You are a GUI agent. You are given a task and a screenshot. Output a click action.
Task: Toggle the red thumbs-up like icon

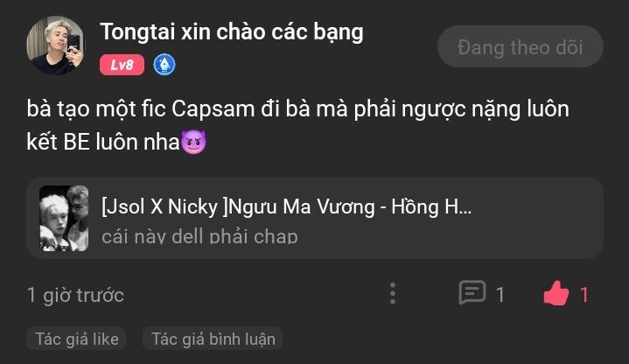556,293
